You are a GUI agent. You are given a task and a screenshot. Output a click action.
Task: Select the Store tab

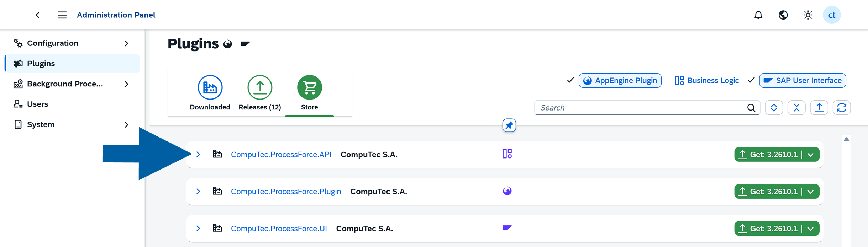pyautogui.click(x=310, y=93)
